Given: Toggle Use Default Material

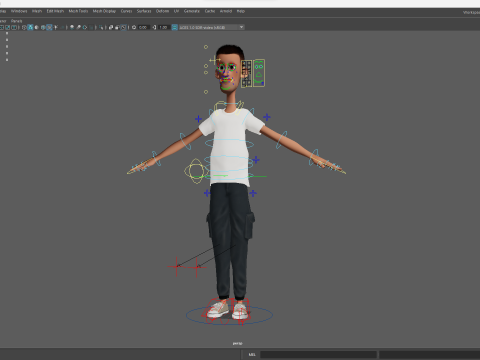Looking at the screenshot, I should [36, 27].
